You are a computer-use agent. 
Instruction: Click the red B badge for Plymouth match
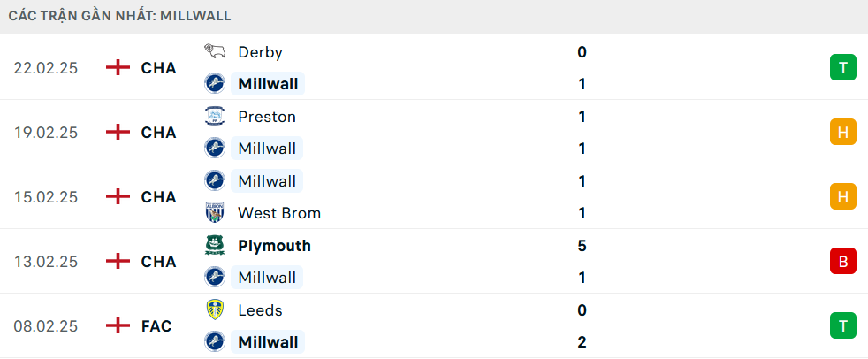tap(843, 262)
